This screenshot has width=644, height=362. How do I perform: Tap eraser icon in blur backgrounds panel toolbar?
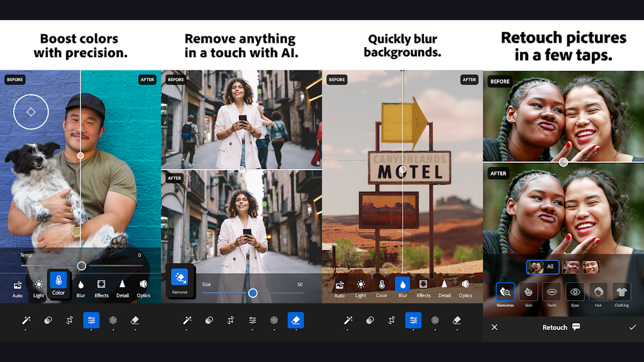457,320
